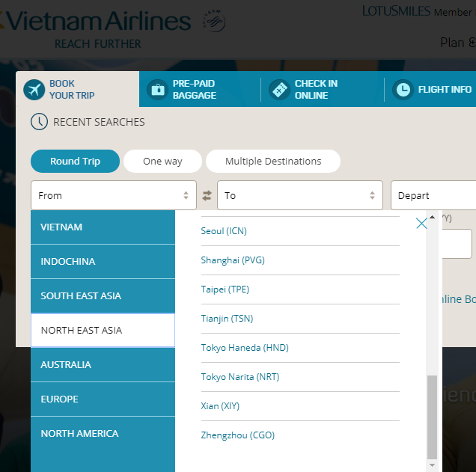Screen dimensions: 476x472
Task: Swap From and To airports
Action: pos(207,196)
